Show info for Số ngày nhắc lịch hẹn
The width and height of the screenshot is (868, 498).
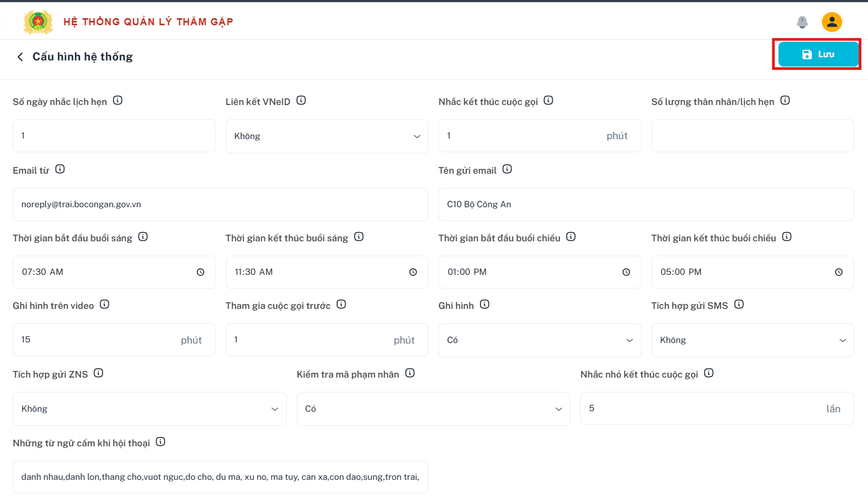118,101
